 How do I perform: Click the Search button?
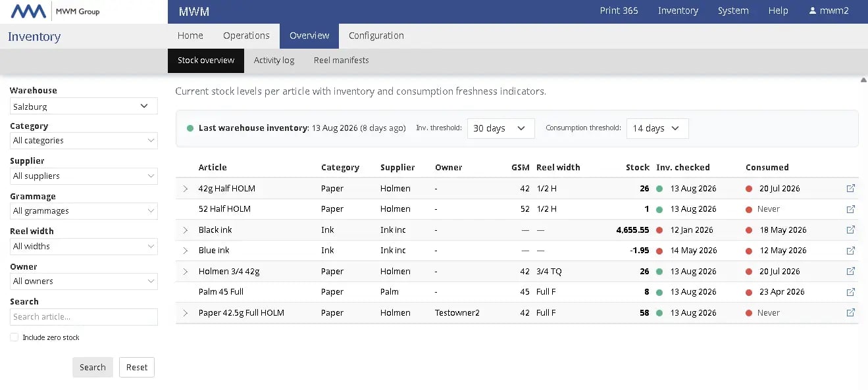tap(93, 367)
